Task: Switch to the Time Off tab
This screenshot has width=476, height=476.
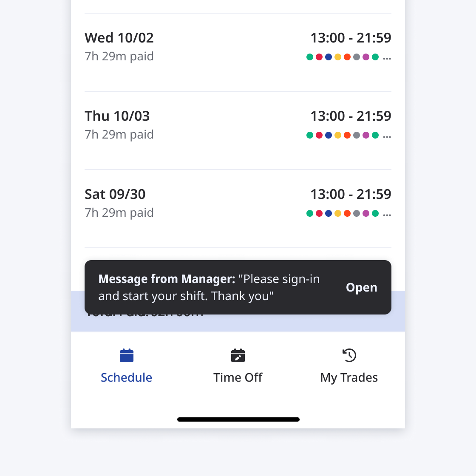Action: 238,377
